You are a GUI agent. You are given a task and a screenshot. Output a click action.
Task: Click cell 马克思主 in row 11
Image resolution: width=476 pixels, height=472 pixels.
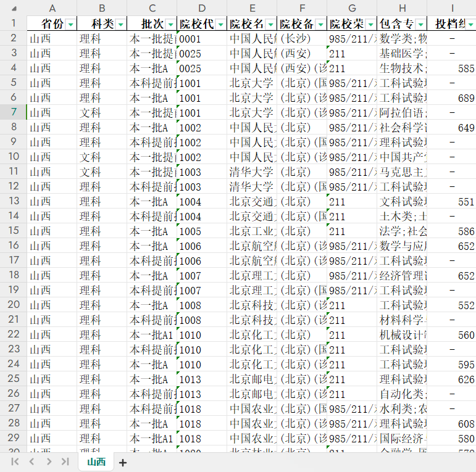pyautogui.click(x=403, y=172)
